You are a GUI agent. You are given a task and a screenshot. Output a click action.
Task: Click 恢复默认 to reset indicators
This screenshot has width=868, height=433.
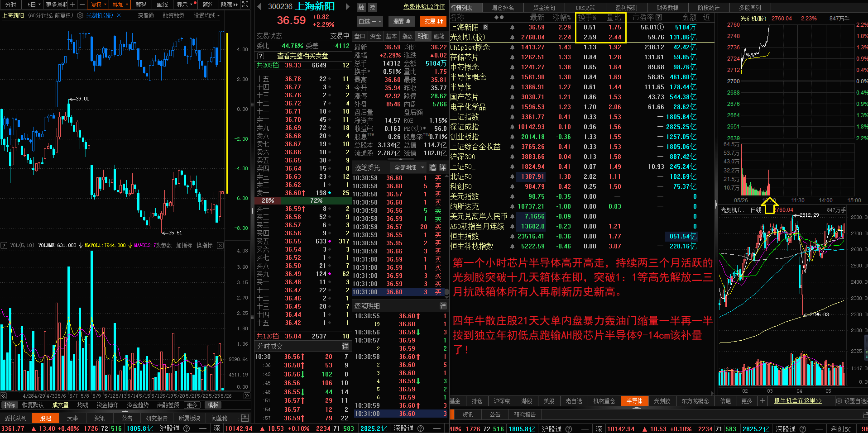point(33,405)
